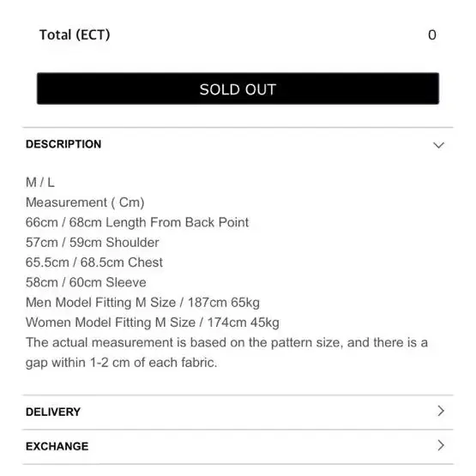The width and height of the screenshot is (476, 476).
Task: Click the divider row above DESCRIPTION
Action: point(238,128)
